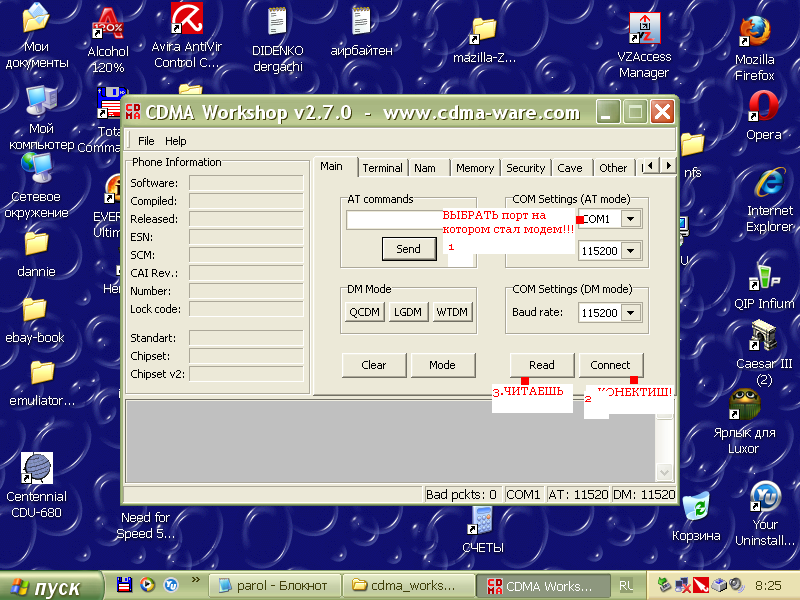This screenshot has height=600, width=800.
Task: Launch VZAccess Manager from desktop
Action: point(644,46)
